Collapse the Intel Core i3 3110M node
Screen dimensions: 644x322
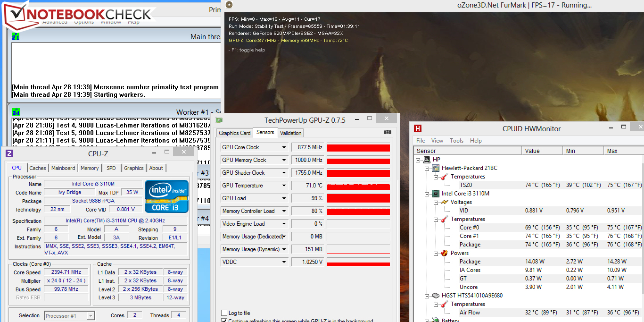427,194
